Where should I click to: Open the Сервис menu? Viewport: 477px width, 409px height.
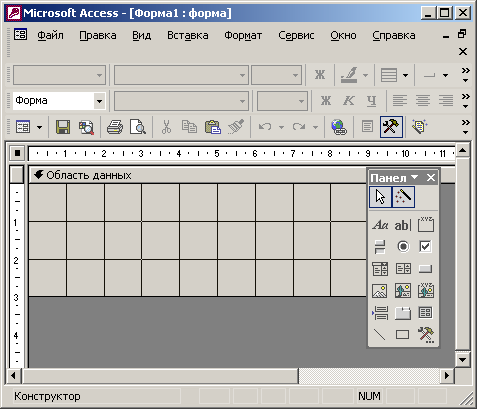296,35
